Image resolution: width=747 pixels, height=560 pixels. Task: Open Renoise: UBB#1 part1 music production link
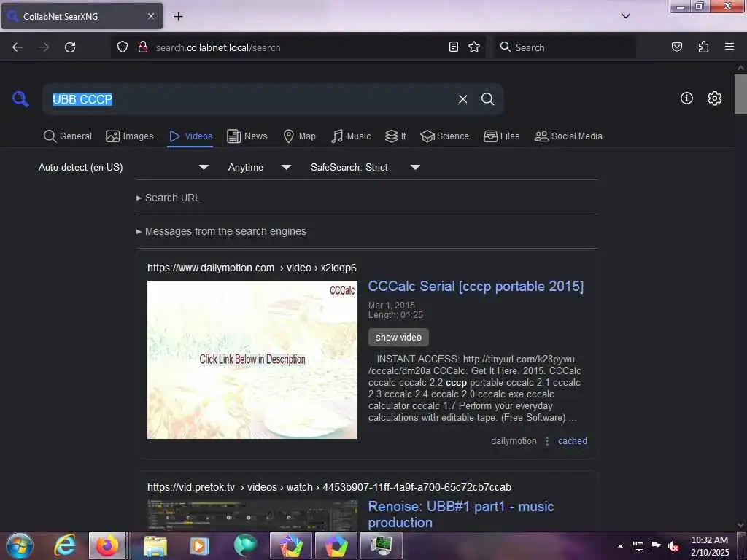click(x=461, y=514)
